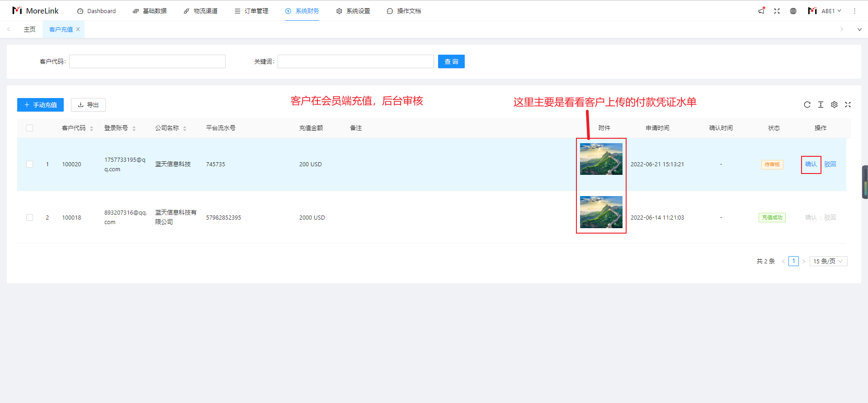Open the 订单管理 menu
This screenshot has height=403, width=868.
point(251,11)
